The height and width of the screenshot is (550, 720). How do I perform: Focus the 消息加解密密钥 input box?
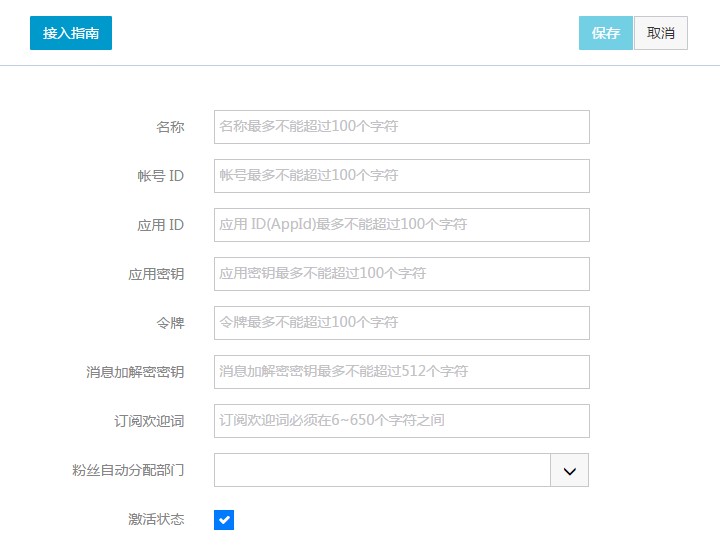(401, 372)
